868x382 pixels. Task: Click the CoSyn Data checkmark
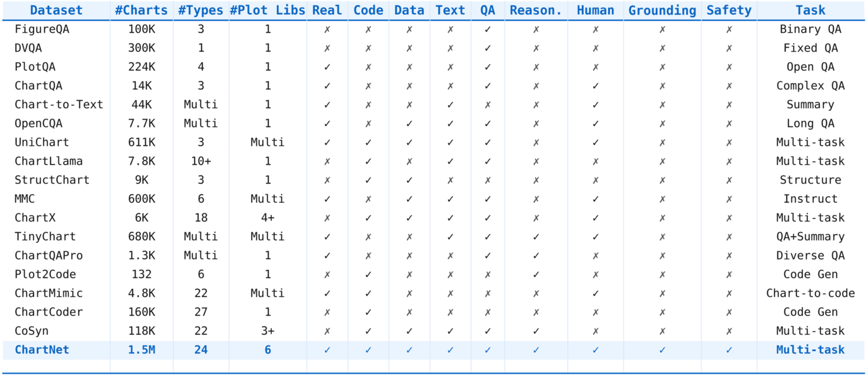pos(410,331)
